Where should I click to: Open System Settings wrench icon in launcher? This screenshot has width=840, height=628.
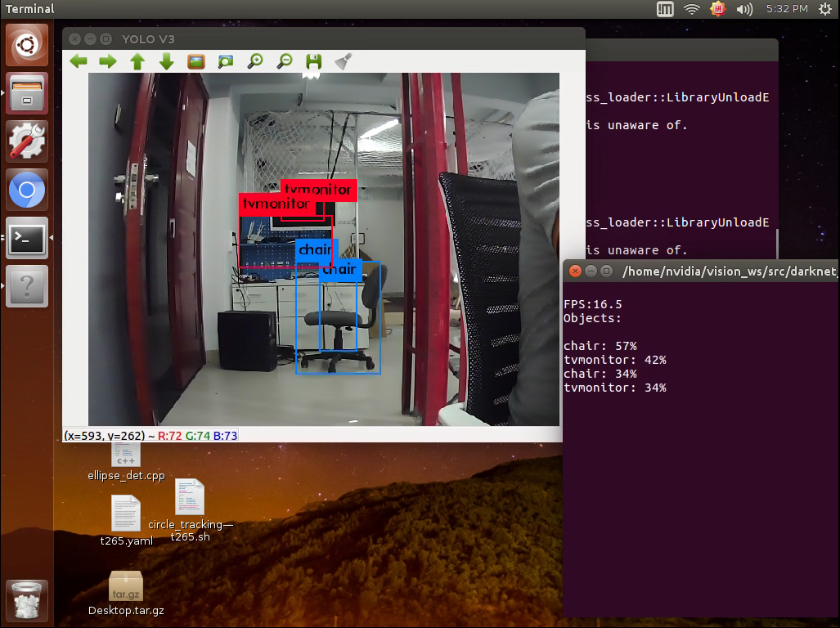(27, 141)
